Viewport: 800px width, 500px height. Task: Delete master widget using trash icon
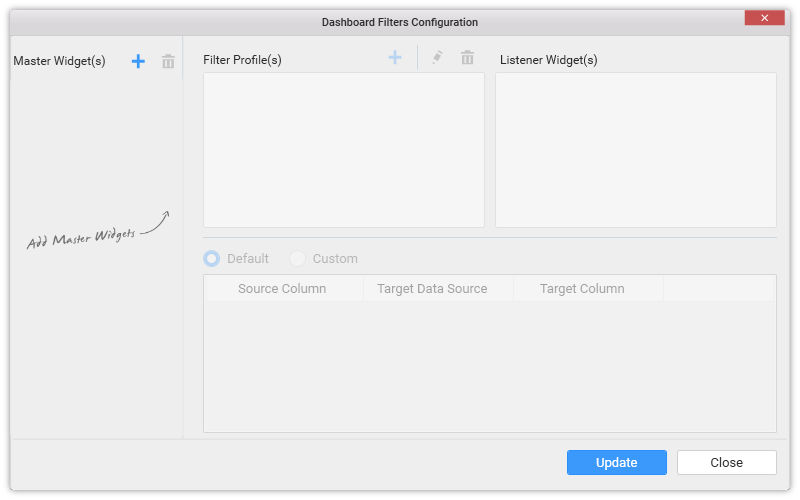click(168, 61)
